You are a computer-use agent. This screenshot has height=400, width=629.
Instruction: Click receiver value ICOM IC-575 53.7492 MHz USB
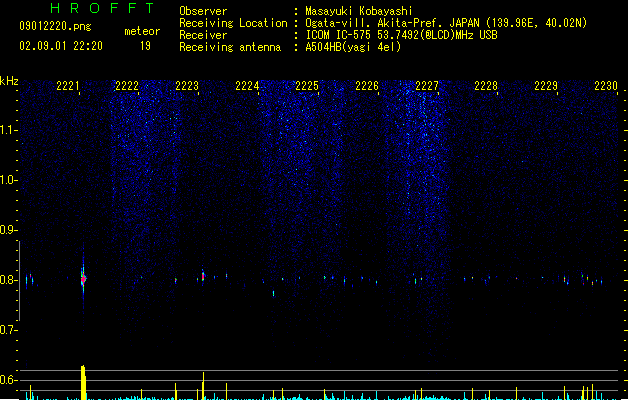(402, 35)
